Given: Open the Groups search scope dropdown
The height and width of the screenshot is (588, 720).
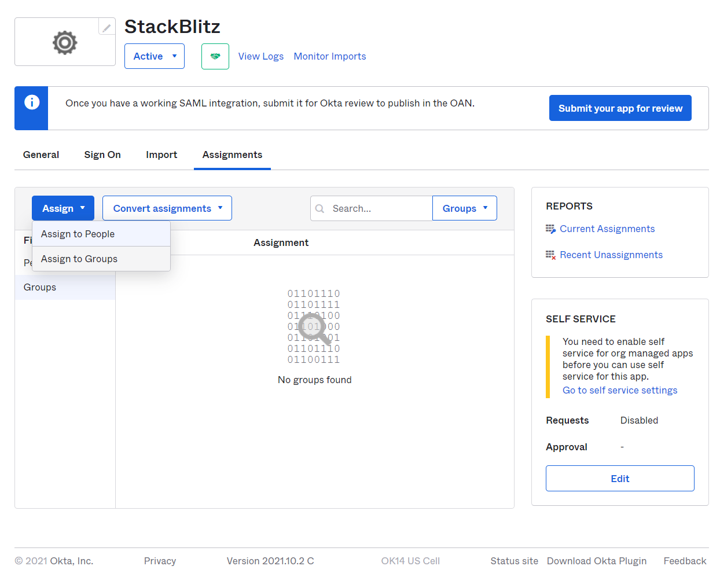Looking at the screenshot, I should [464, 208].
